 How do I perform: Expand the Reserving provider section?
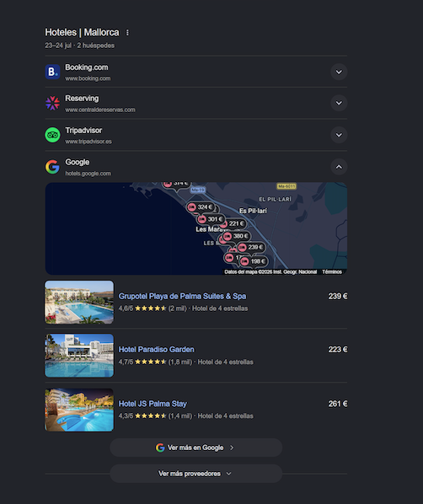click(x=339, y=103)
